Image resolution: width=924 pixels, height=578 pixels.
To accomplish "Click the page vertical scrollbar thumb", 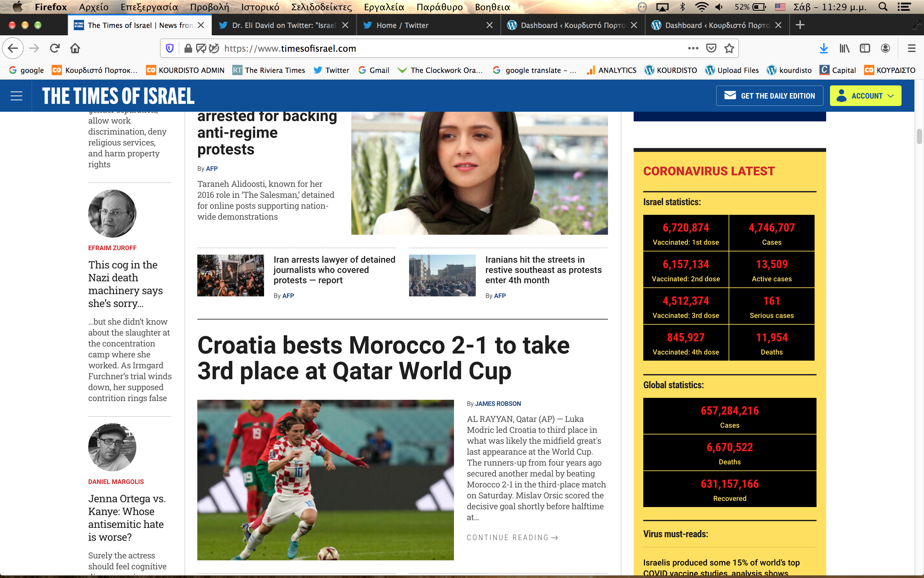I will [x=920, y=136].
